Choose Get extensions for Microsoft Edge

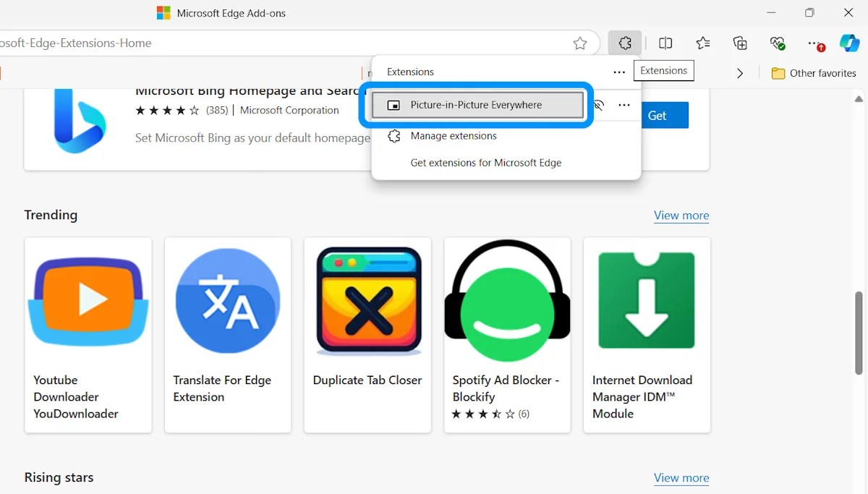pyautogui.click(x=486, y=163)
